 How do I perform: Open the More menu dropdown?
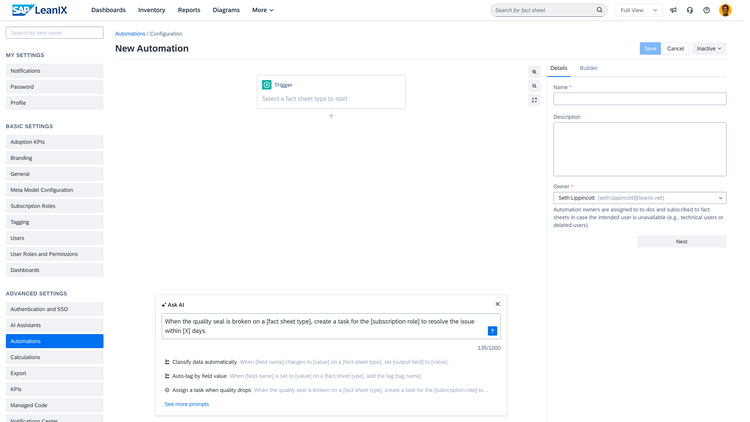(263, 10)
